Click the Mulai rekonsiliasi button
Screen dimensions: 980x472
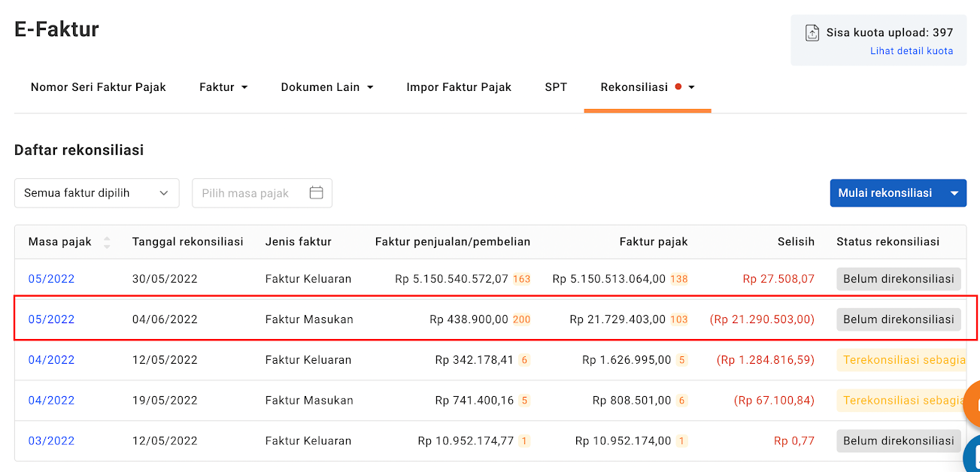pos(884,193)
